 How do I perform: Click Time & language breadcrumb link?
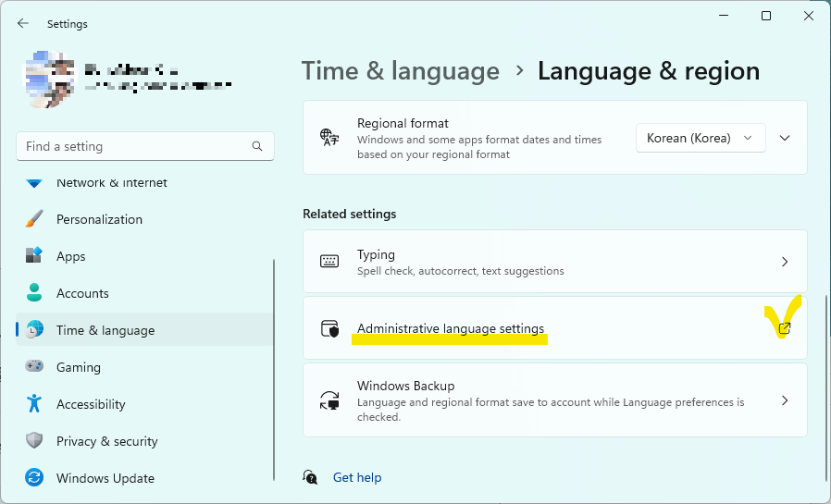coord(401,71)
